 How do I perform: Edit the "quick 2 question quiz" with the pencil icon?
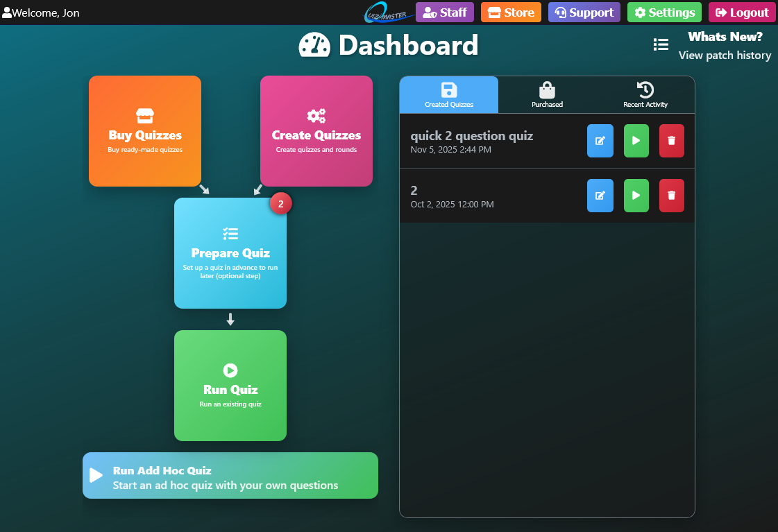(600, 141)
